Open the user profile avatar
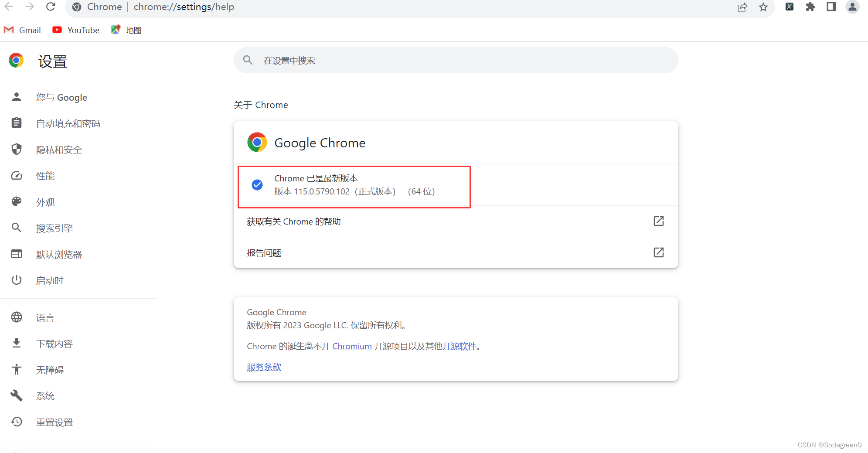Viewport: 868px width, 453px height. tap(852, 7)
